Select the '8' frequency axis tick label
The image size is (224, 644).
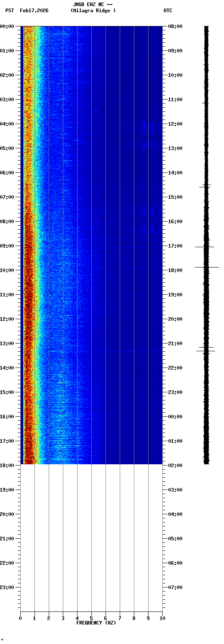point(134,618)
